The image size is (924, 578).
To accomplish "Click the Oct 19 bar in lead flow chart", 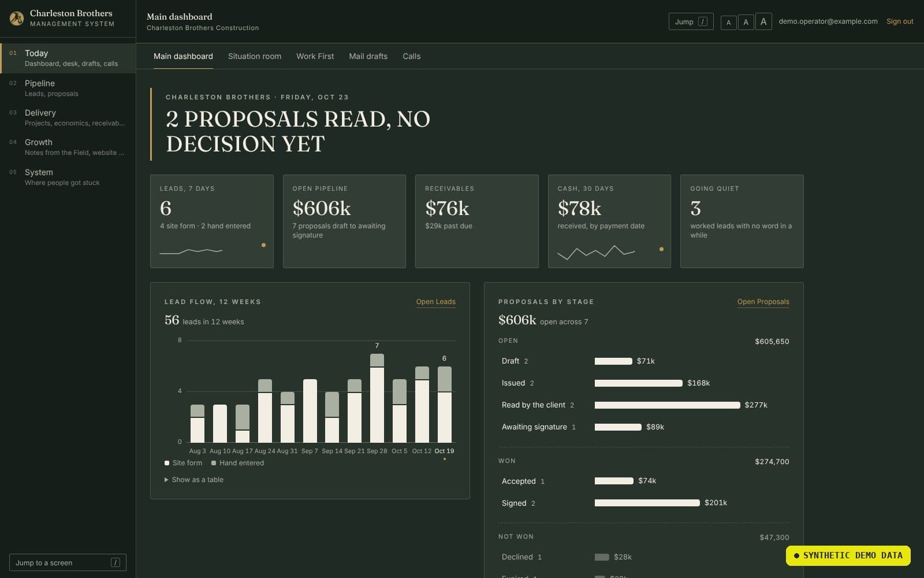I will tap(445, 405).
